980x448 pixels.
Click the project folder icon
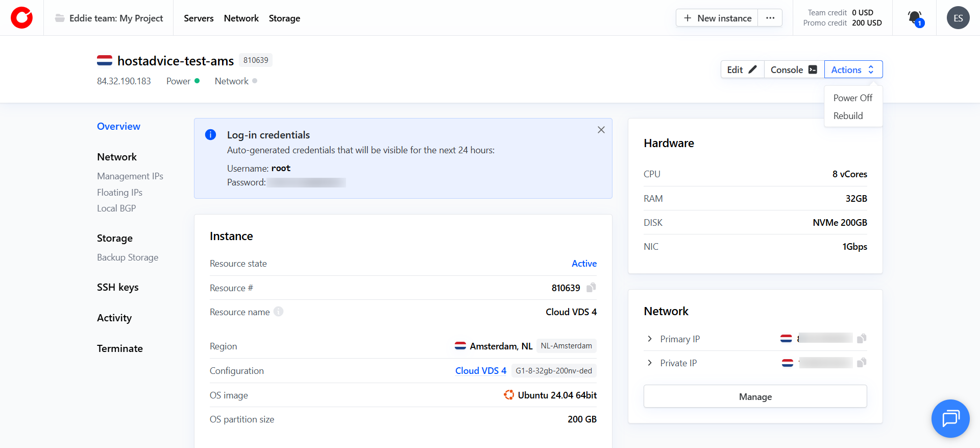pyautogui.click(x=60, y=18)
